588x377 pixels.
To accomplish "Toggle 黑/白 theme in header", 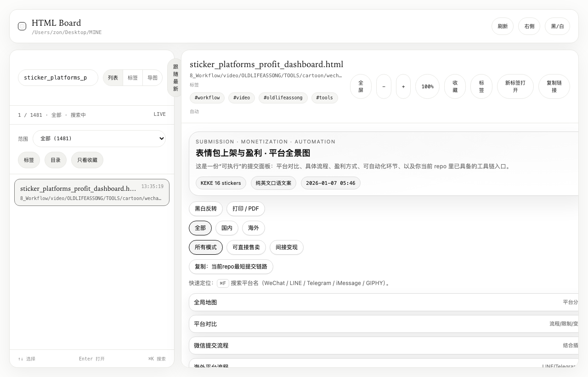I will pyautogui.click(x=557, y=26).
